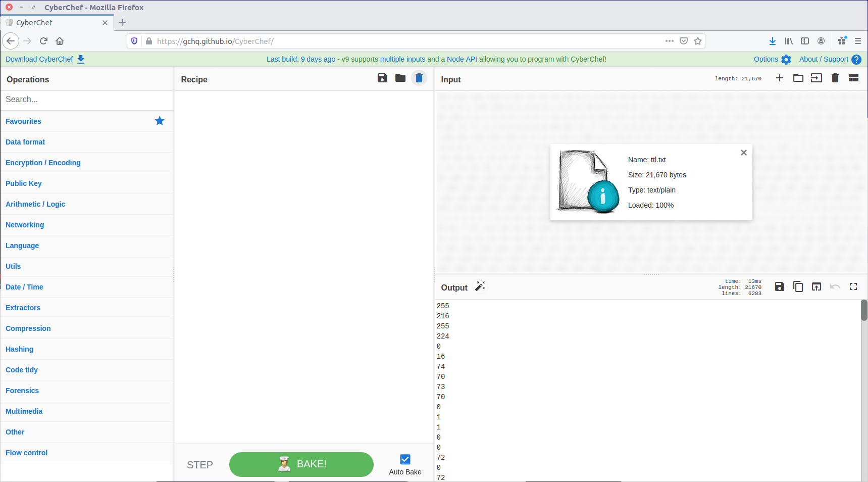The height and width of the screenshot is (482, 868).
Task: Click the operations Search field
Action: [86, 100]
